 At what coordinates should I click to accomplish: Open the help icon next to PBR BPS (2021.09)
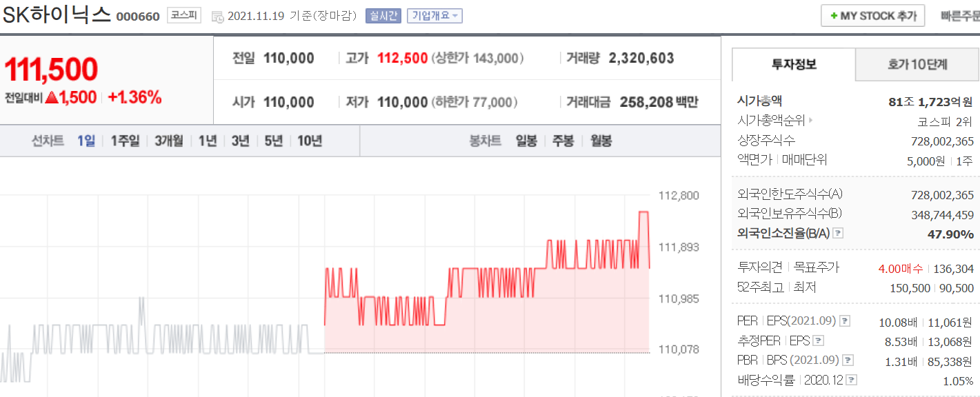(x=848, y=360)
